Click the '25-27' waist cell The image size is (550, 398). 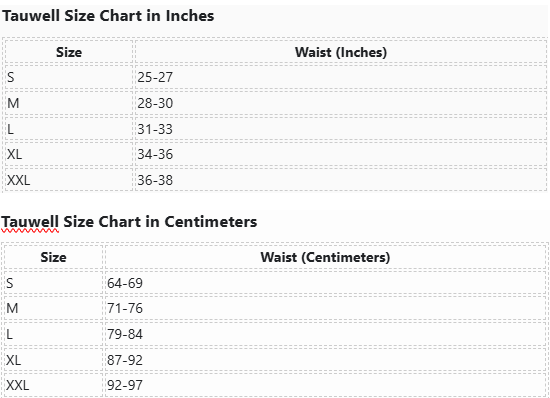coord(341,77)
